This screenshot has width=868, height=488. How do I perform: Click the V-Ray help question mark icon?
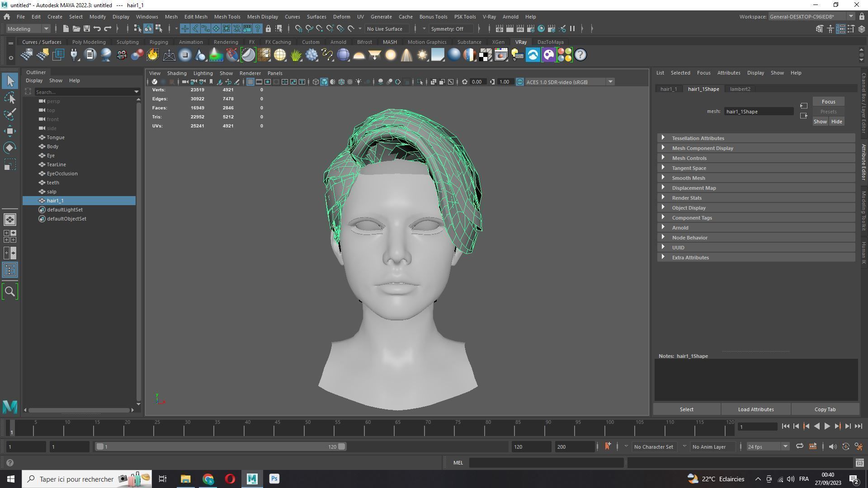click(x=580, y=55)
